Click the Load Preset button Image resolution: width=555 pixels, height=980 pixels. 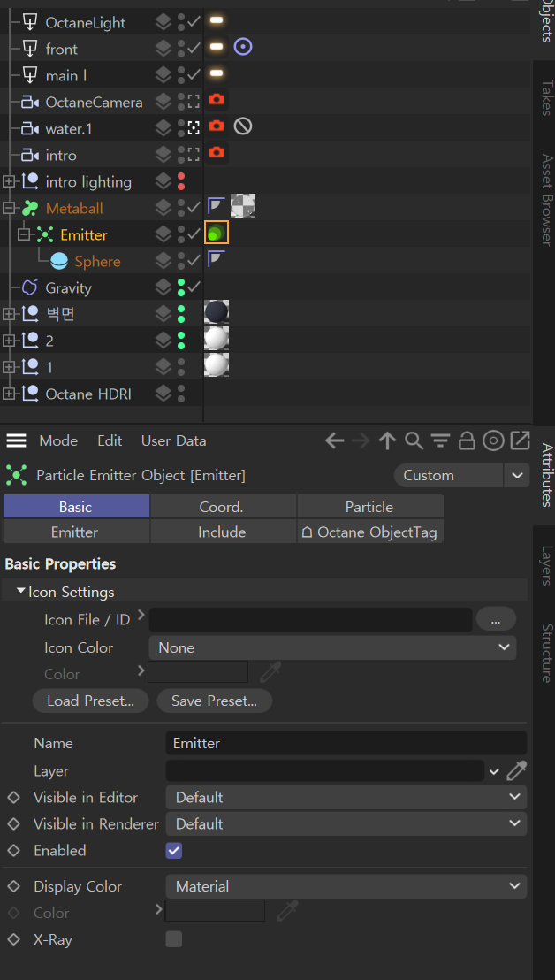(90, 701)
